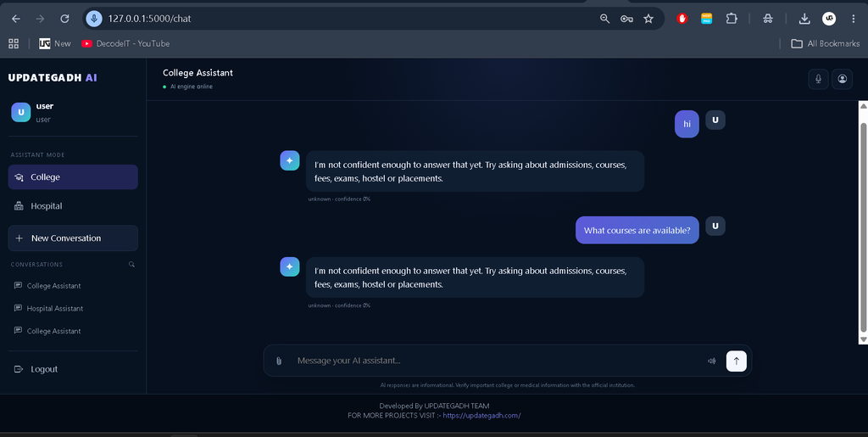868x437 pixels.
Task: Open the Extensions puzzle piece menu
Action: pos(732,19)
